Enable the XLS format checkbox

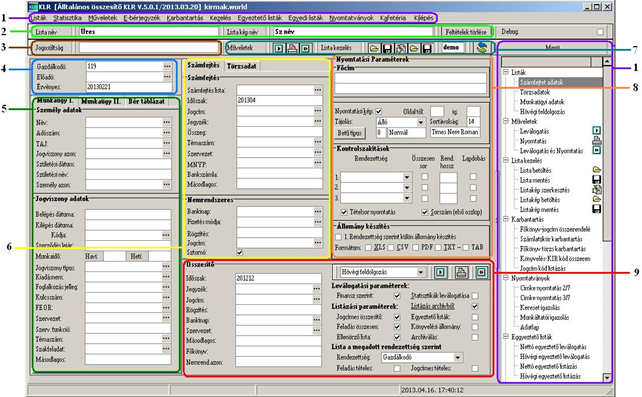pos(368,248)
